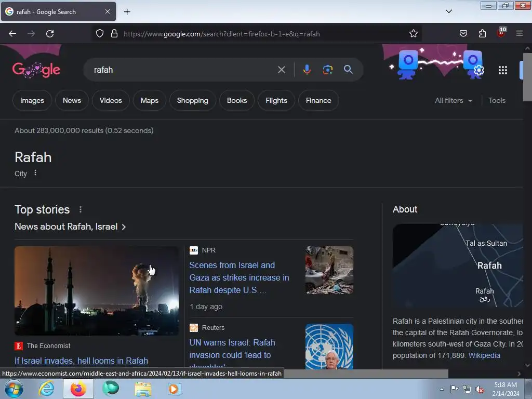Open mosque explosion story thumbnail

coord(96,291)
